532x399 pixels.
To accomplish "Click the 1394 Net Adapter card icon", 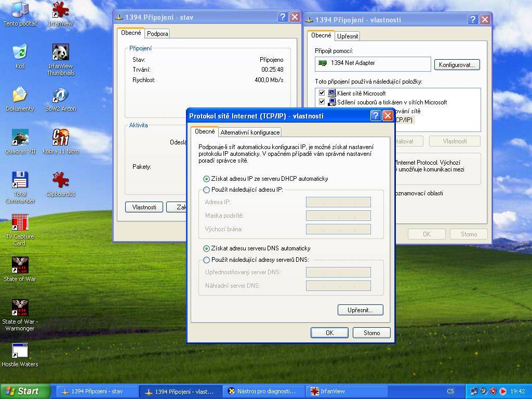I will 322,63.
